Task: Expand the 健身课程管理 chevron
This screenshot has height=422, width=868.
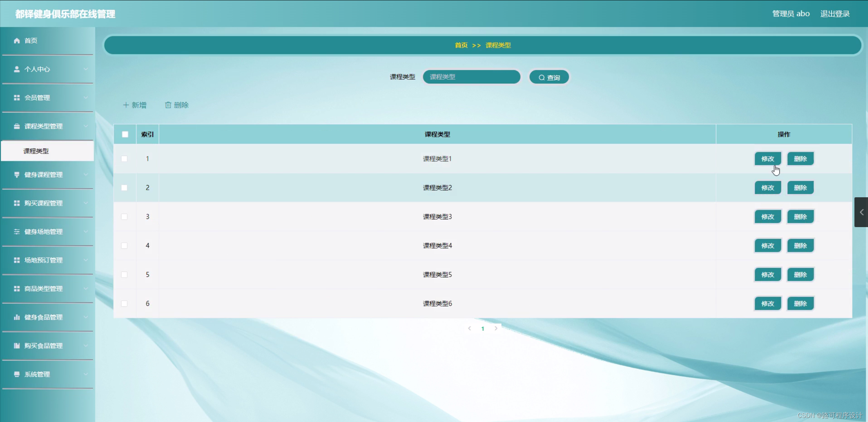Action: 86,175
